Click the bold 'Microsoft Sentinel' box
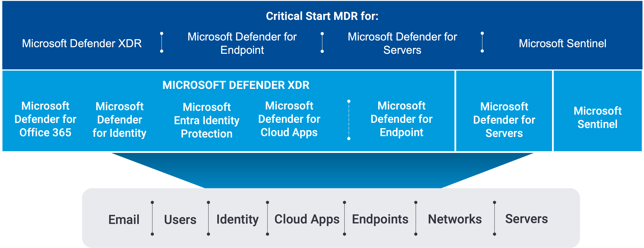 [598, 111]
